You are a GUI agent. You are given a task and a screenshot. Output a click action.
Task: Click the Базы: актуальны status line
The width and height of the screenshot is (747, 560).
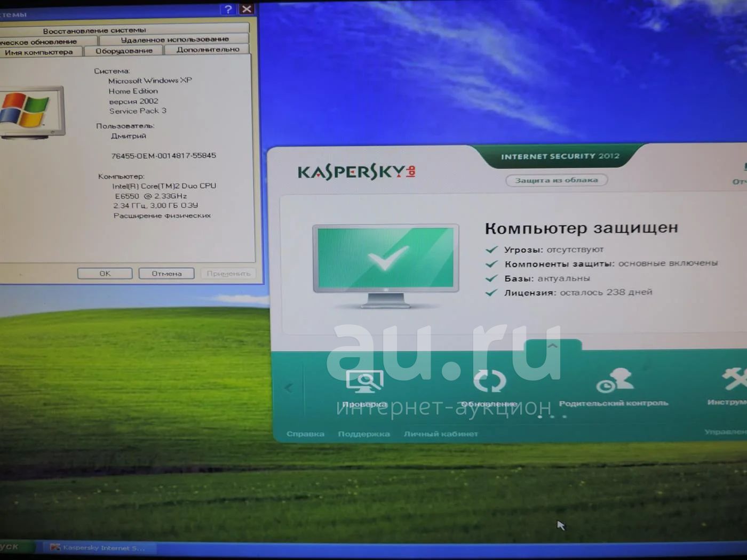click(x=547, y=278)
